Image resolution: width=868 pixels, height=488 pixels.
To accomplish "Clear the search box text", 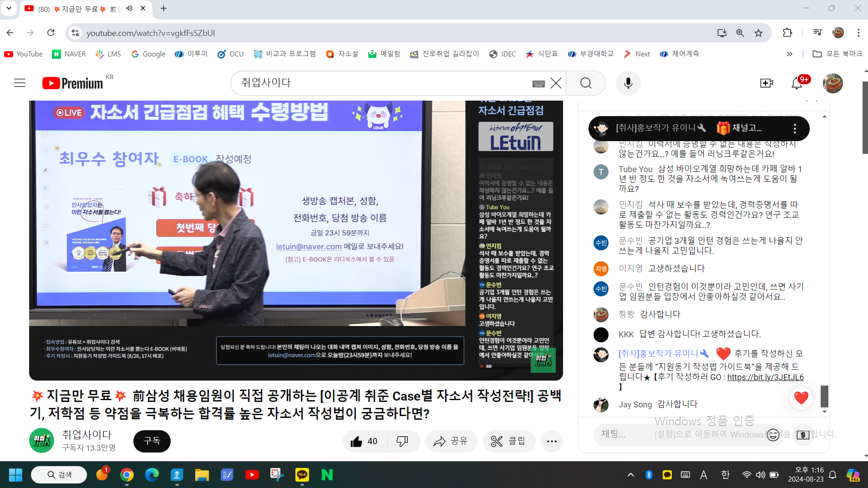I will tap(556, 83).
